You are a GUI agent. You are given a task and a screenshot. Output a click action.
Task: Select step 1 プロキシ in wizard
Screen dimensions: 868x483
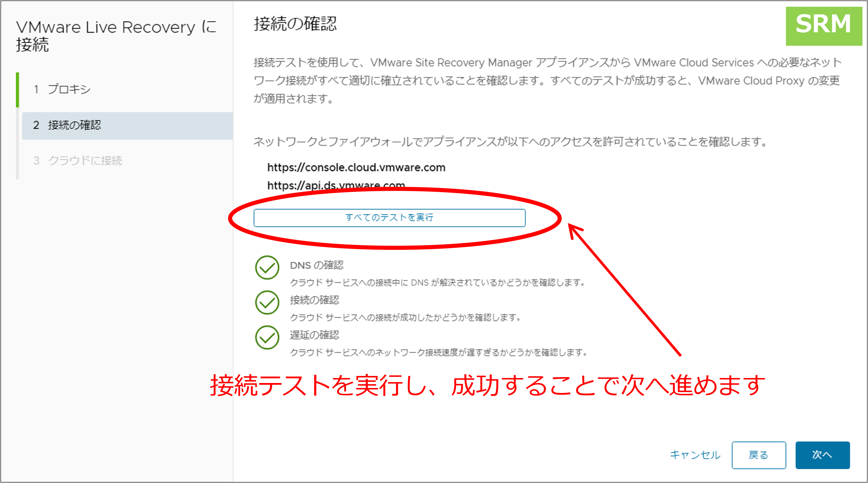[x=127, y=89]
